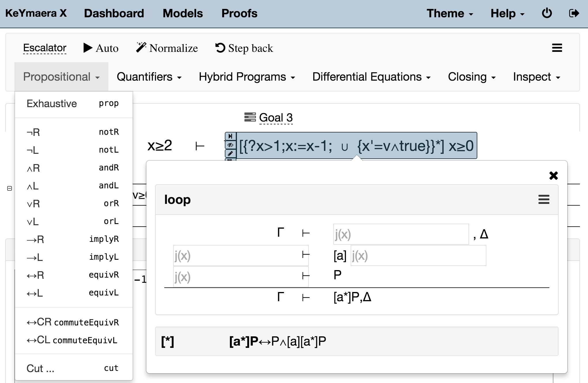Expand the Differential Equations dropdown
Screen dimensions: 588x383
click(371, 77)
